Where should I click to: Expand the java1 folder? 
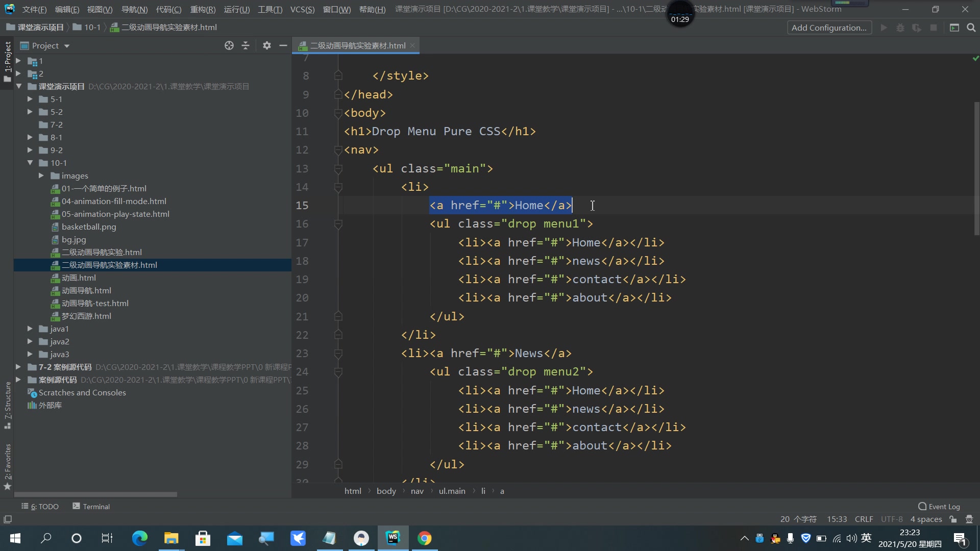pos(30,329)
